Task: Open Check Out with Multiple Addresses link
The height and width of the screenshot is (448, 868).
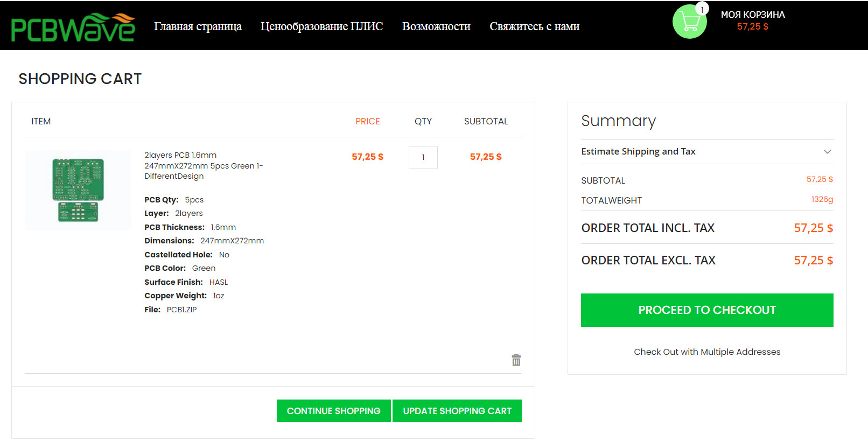Action: tap(706, 352)
